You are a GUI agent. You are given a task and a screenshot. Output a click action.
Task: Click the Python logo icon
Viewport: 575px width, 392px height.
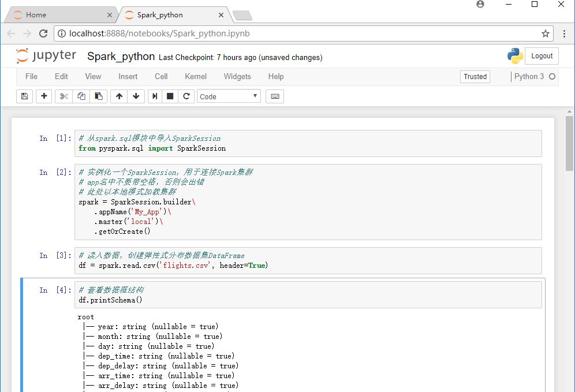pos(515,56)
